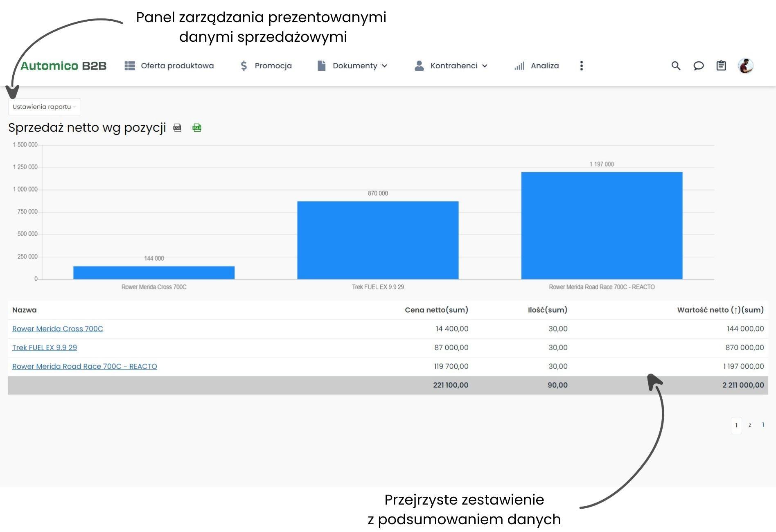
Task: Sort by Wartość netto column header
Action: [720, 310]
